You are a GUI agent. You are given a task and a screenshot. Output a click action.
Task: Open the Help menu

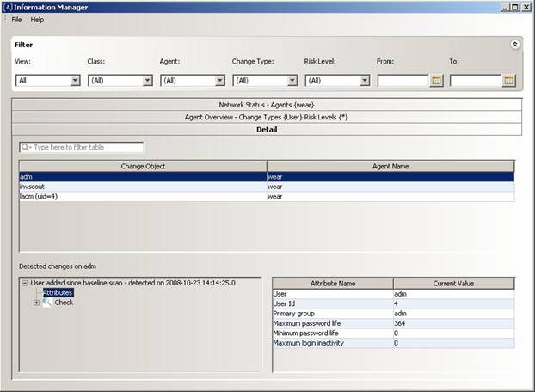[x=37, y=19]
